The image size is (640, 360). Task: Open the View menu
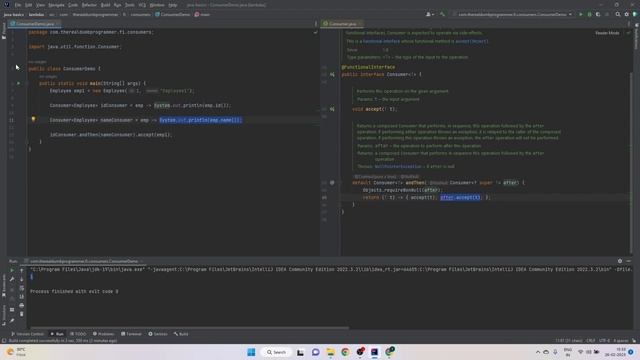coord(40,5)
